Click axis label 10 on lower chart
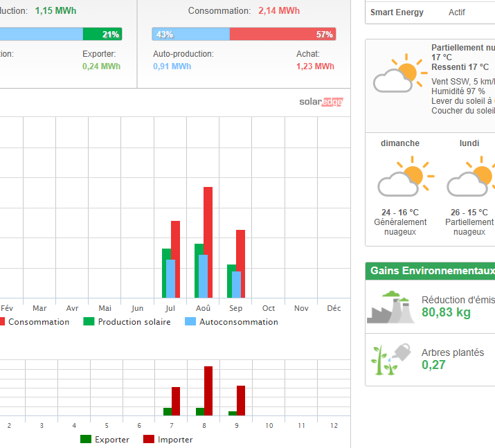 [269, 426]
